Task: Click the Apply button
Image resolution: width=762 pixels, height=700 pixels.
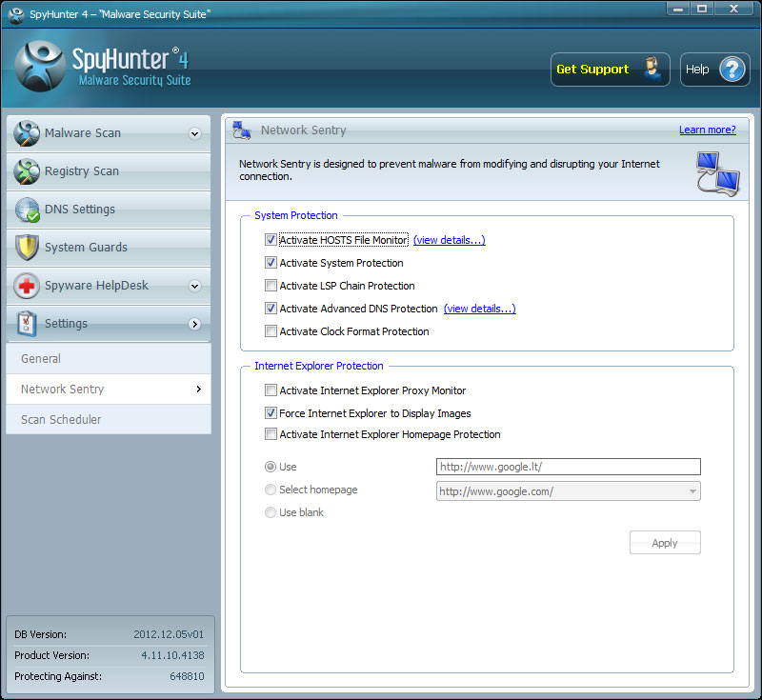Action: 665,543
